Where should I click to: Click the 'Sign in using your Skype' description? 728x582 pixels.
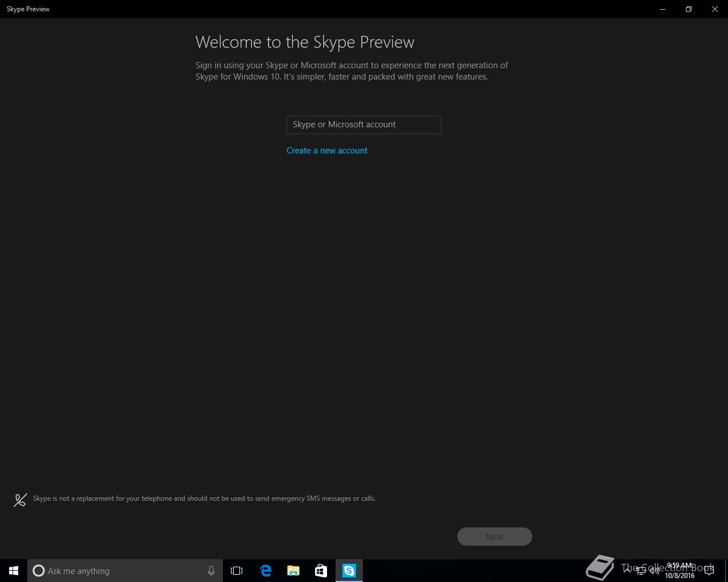coord(351,71)
